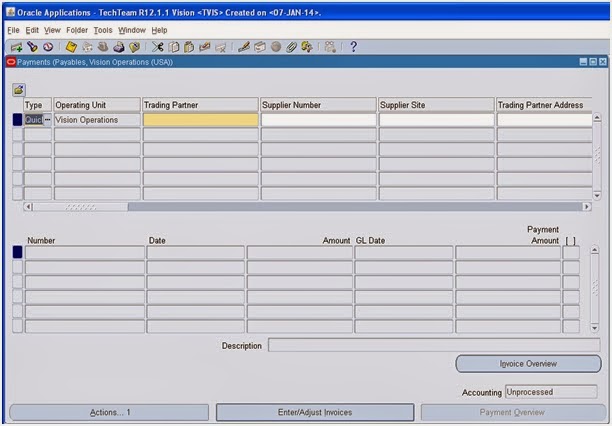The height and width of the screenshot is (426, 612).
Task: Click the Paste clipboard icon
Action: click(x=189, y=47)
